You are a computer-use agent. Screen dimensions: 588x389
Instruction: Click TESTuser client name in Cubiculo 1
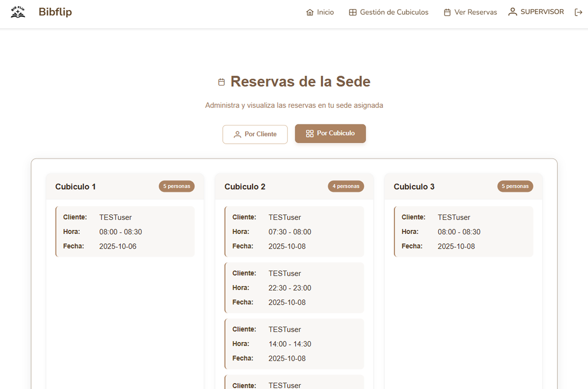[115, 217]
